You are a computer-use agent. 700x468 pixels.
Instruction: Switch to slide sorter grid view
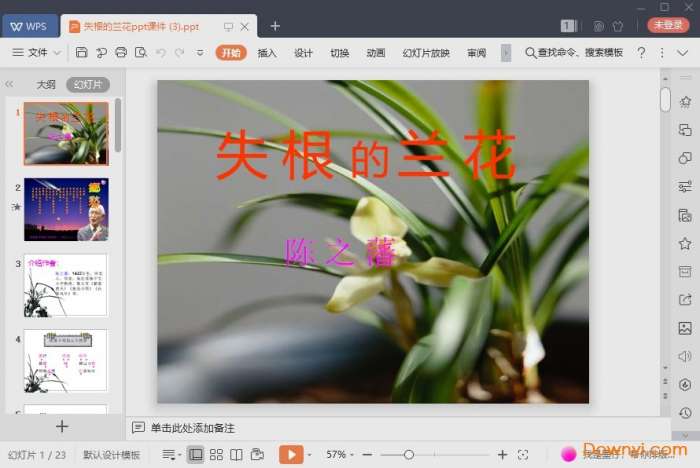[216, 455]
